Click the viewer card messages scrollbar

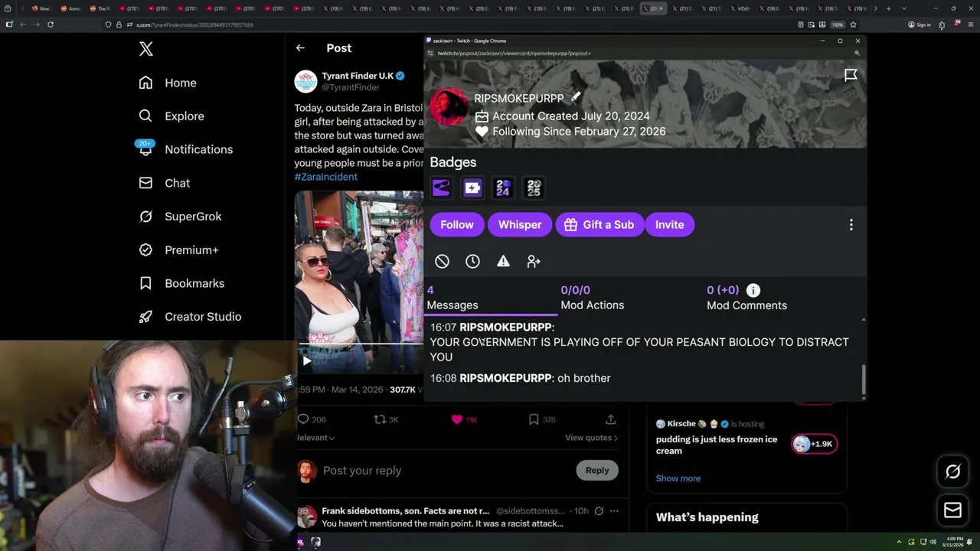864,380
